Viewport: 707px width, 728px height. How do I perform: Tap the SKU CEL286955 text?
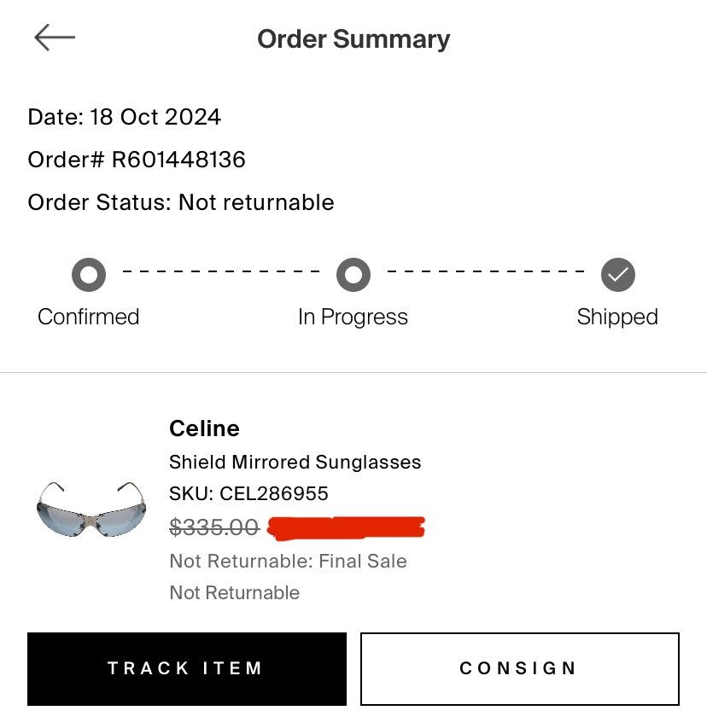click(x=248, y=493)
